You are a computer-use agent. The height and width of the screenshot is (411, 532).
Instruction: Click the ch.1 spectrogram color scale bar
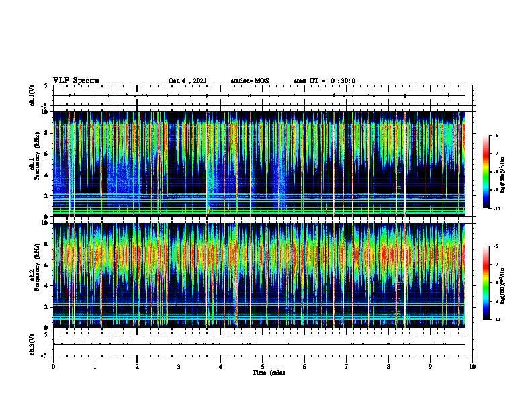point(486,172)
